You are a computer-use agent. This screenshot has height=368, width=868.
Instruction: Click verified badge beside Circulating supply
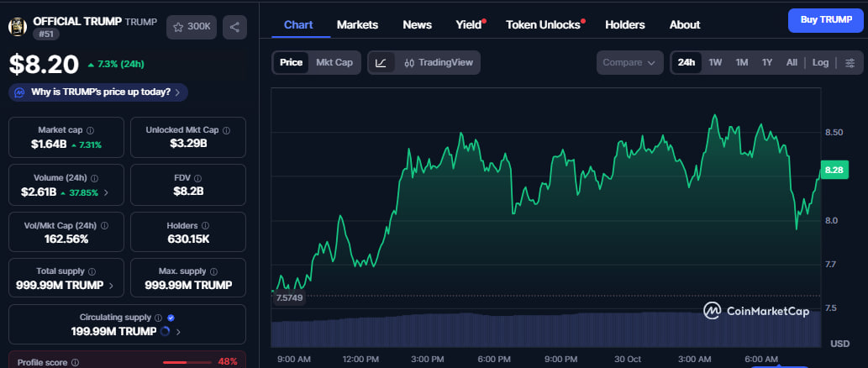171,318
